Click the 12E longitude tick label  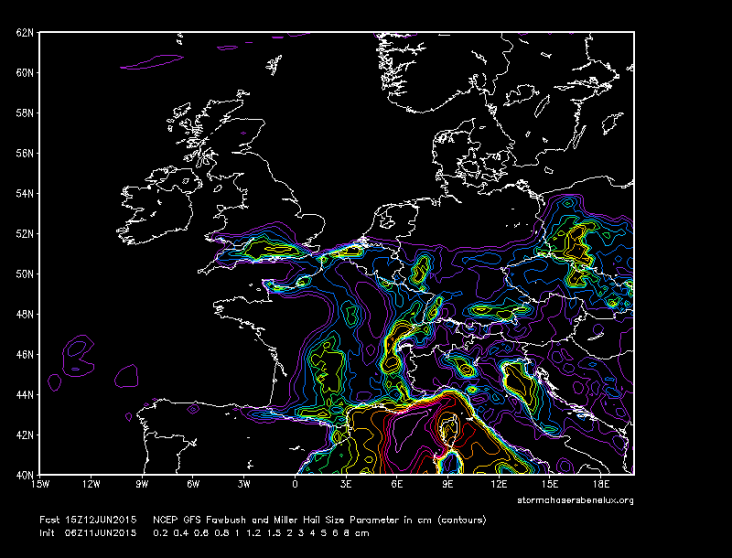499,484
